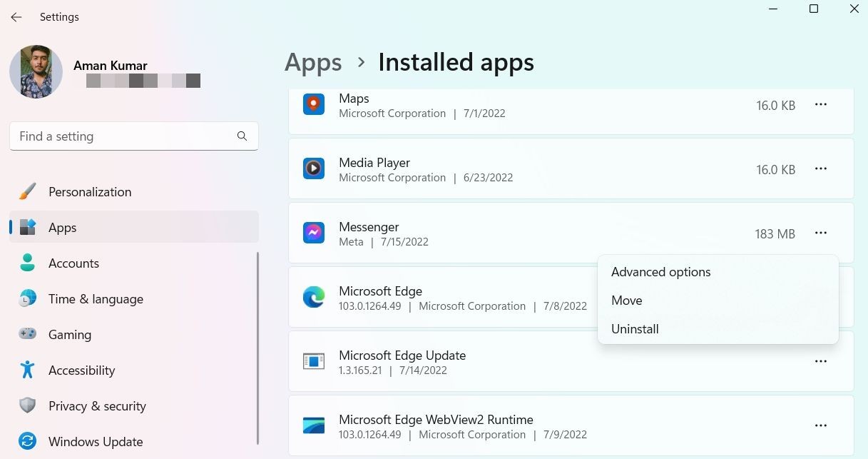Open Privacy & security settings
The image size is (868, 459).
coord(134,405)
